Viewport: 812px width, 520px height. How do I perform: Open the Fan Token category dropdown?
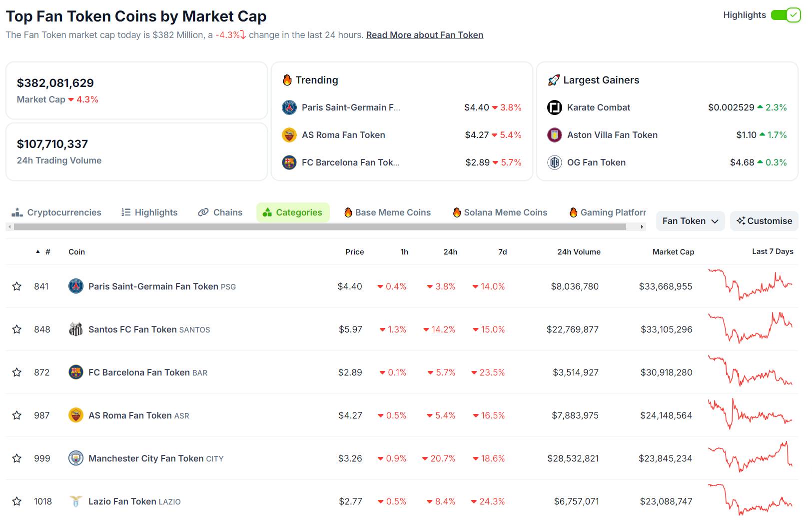tap(690, 221)
